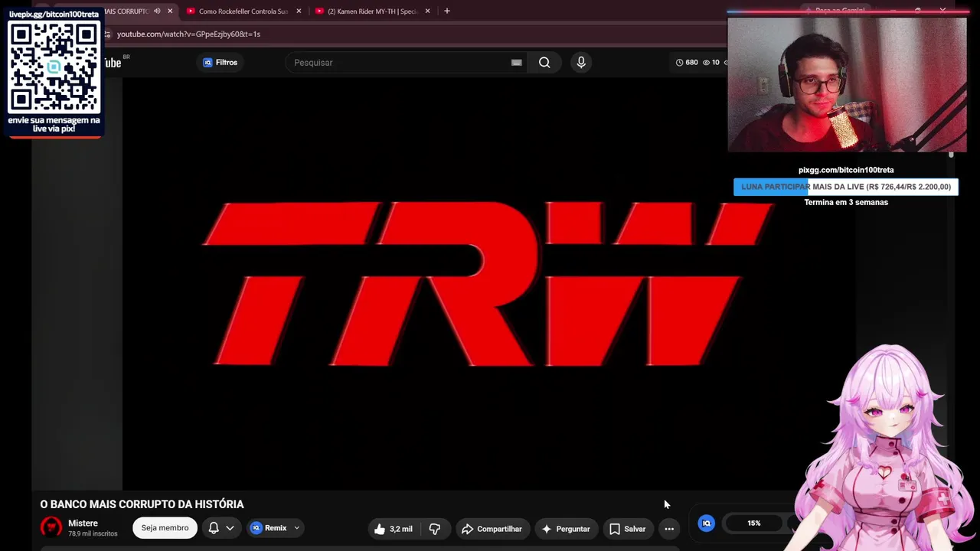
Task: Like the video with thumbs up
Action: (x=394, y=529)
